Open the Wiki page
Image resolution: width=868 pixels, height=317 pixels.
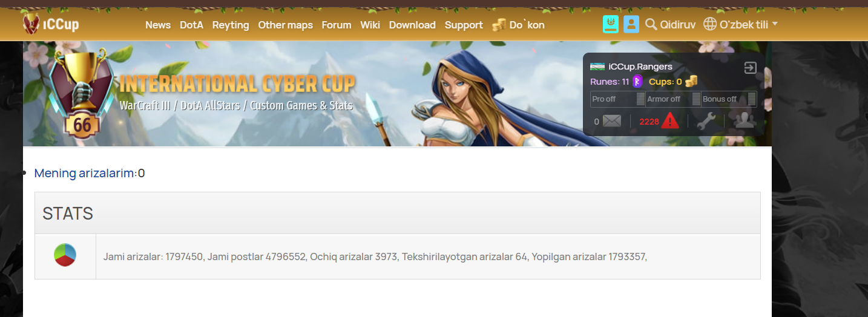tap(370, 25)
